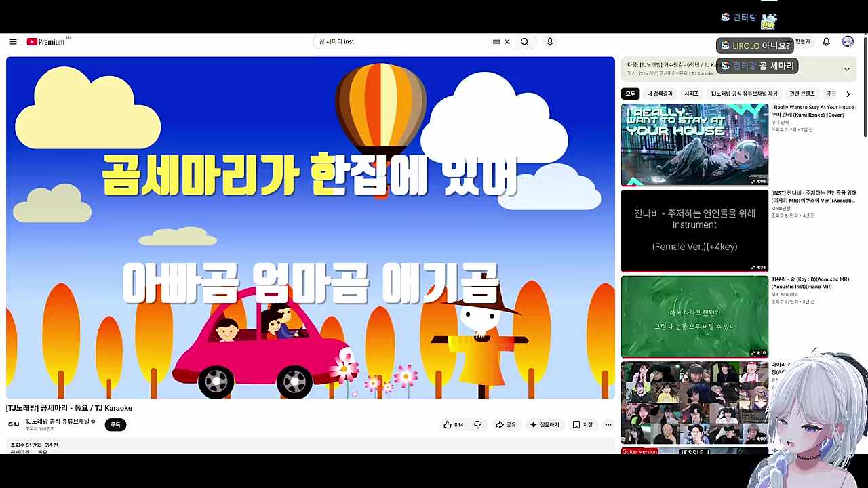The width and height of the screenshot is (868, 488).
Task: Show more filter chips with right arrow
Action: pos(848,94)
